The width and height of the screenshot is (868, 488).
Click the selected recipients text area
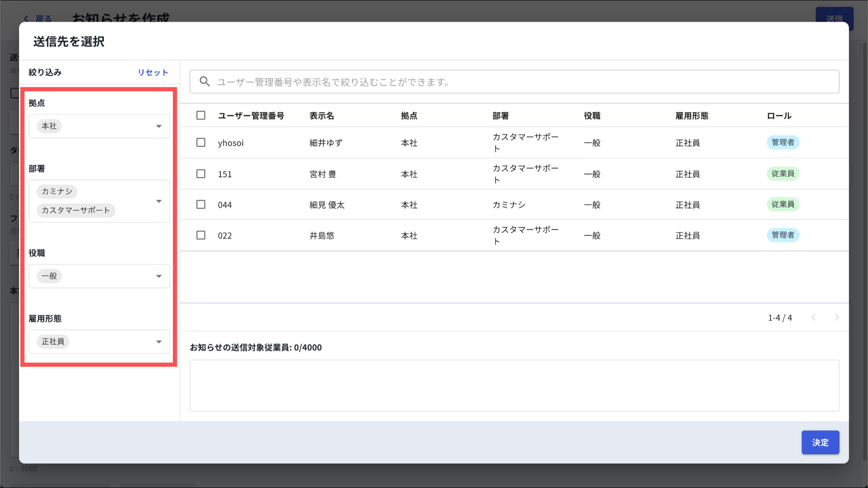514,385
